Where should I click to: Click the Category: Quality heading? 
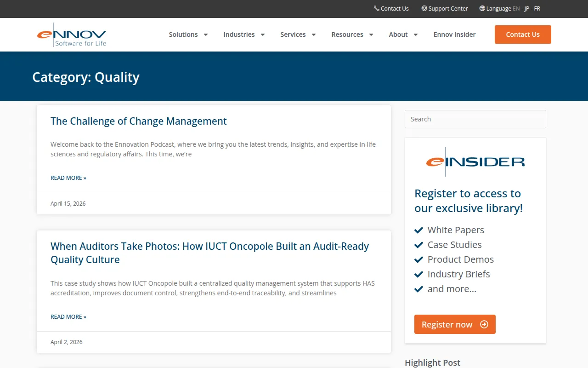[x=86, y=77]
